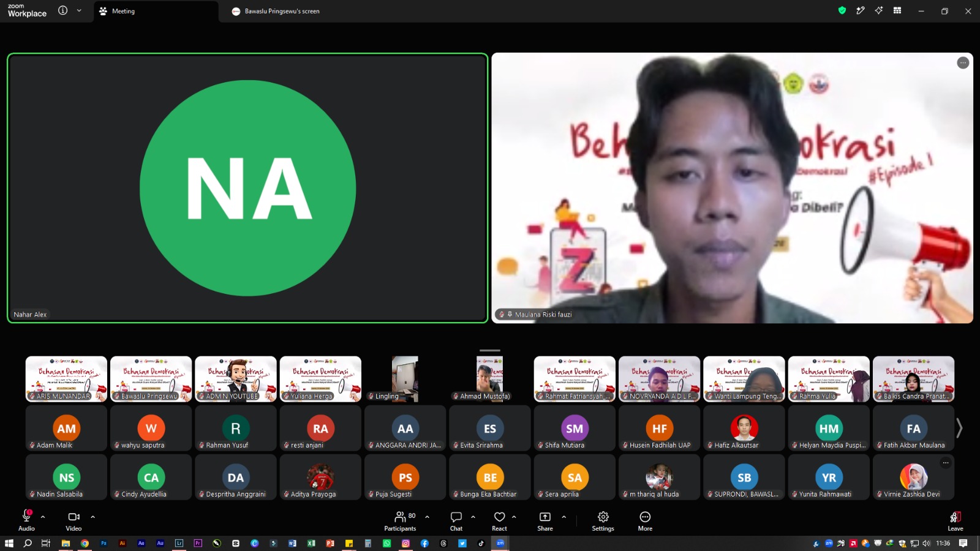Click the Share screen icon
The width and height of the screenshot is (980, 551).
(x=545, y=520)
